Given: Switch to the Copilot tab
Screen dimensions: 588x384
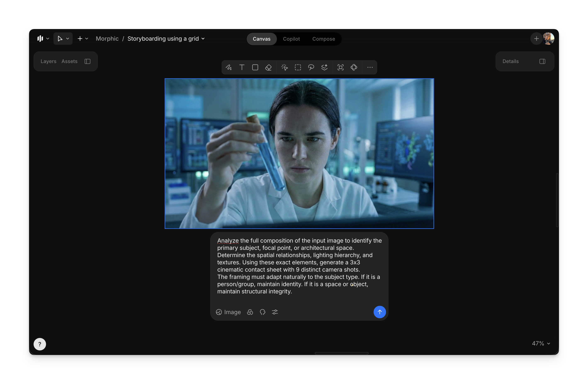Looking at the screenshot, I should tap(291, 39).
